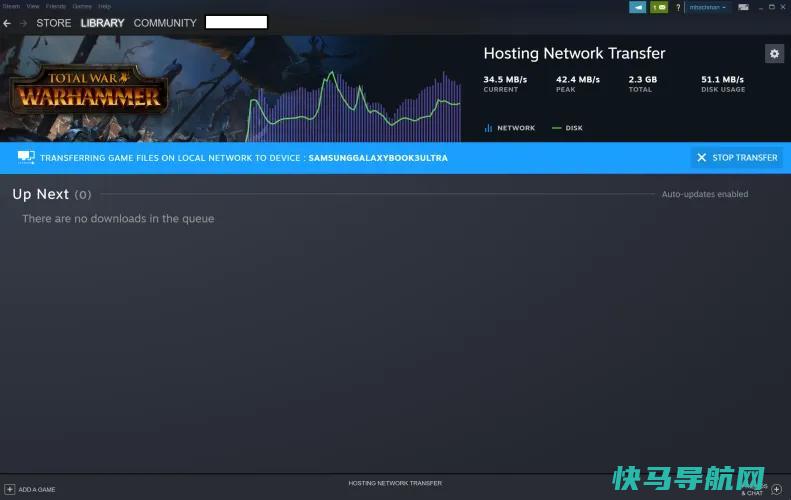Go forward with the right arrow

pyautogui.click(x=23, y=23)
